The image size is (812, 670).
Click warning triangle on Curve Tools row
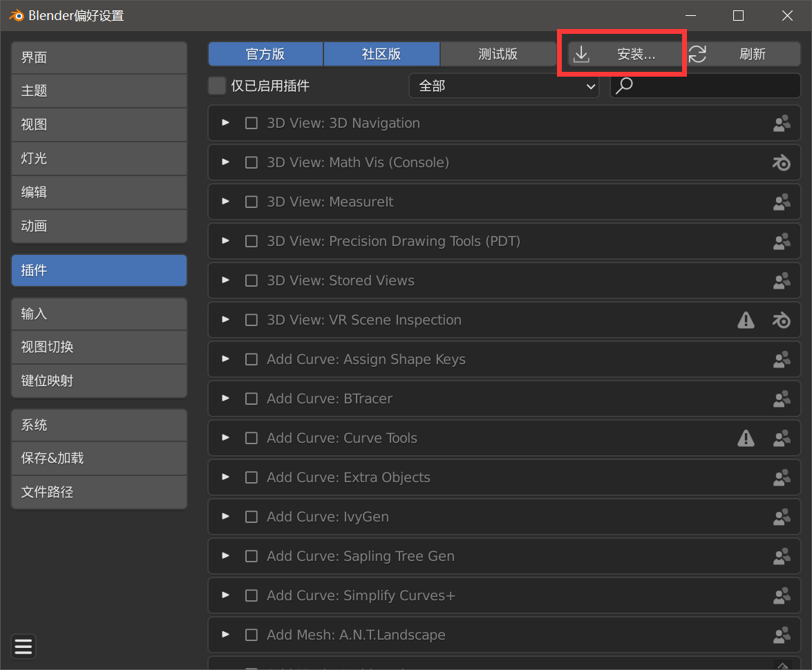(x=746, y=438)
